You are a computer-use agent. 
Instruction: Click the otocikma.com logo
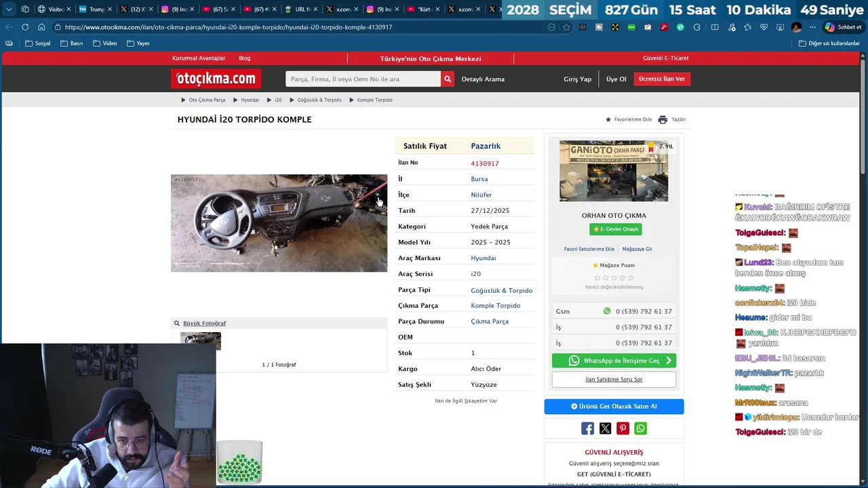pos(216,79)
